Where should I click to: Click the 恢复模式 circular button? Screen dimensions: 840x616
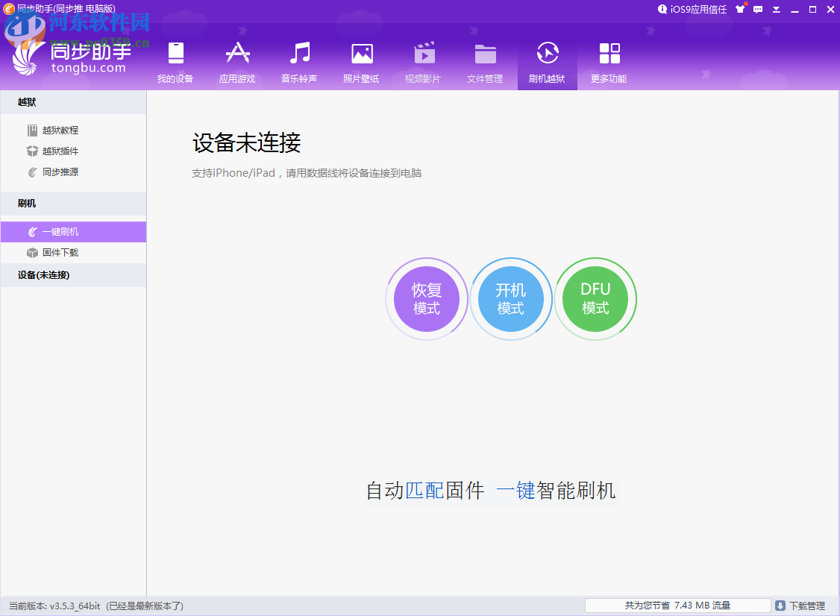click(427, 298)
